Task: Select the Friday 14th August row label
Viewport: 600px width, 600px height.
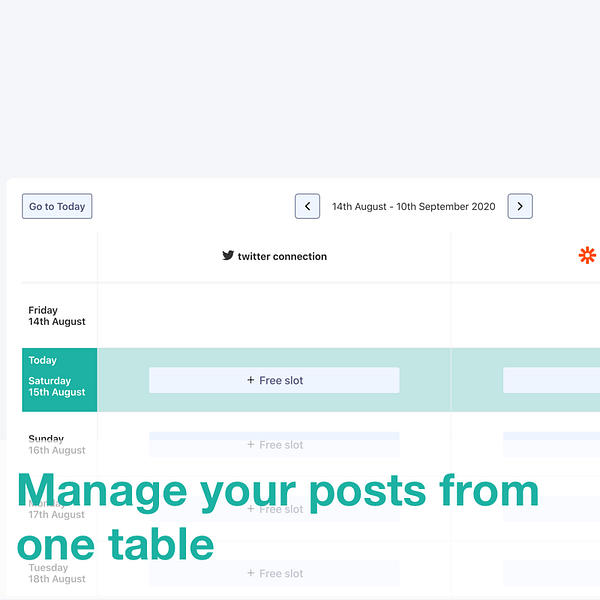Action: point(57,316)
